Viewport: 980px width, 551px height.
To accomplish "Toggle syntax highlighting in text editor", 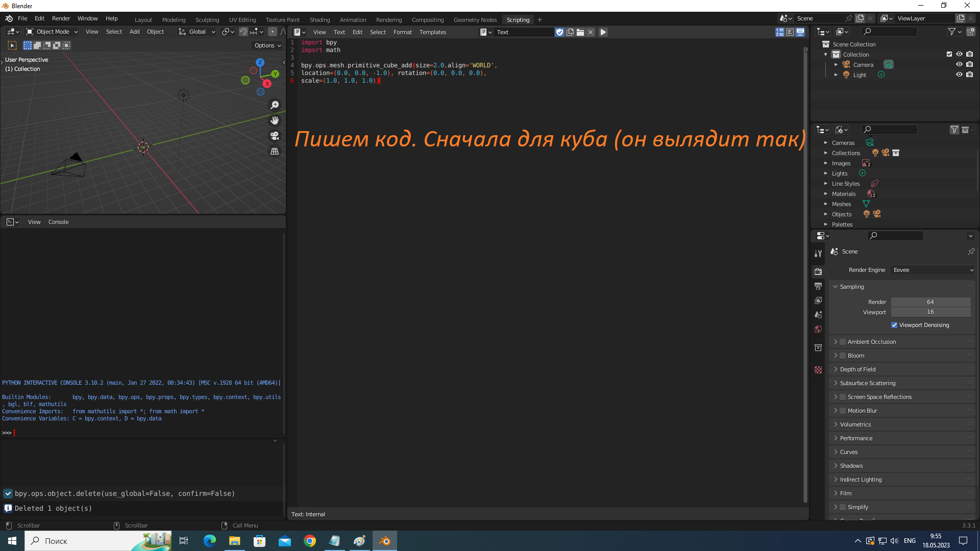I will tap(800, 32).
